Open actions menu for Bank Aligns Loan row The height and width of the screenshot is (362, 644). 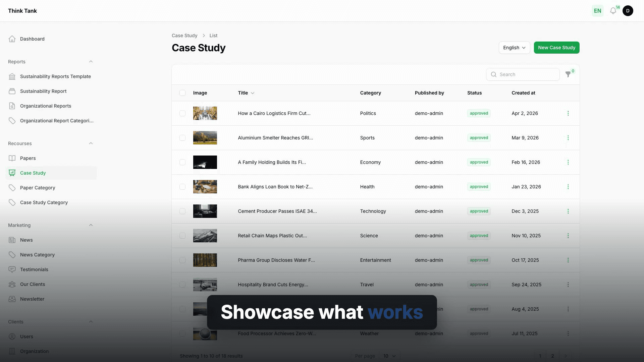(x=568, y=187)
